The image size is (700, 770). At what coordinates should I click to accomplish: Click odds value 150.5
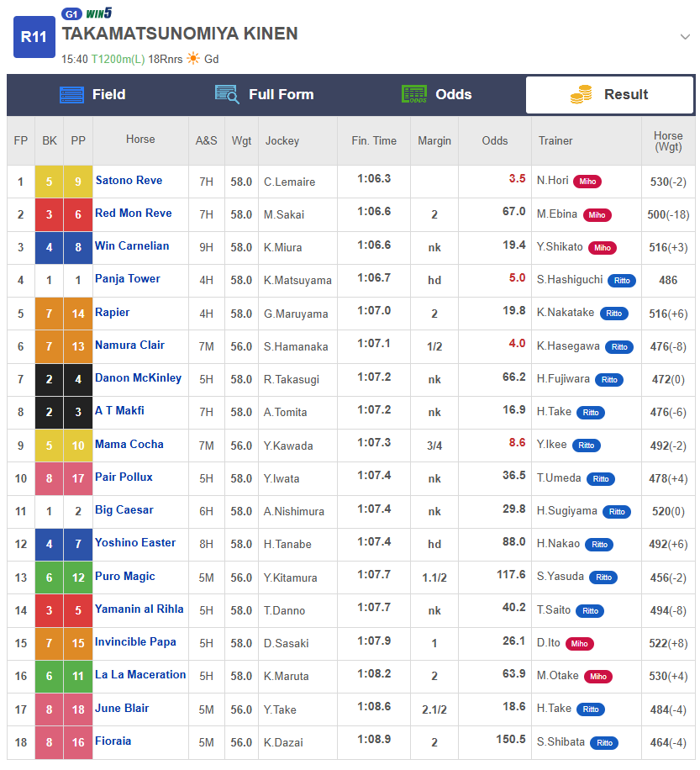[511, 740]
